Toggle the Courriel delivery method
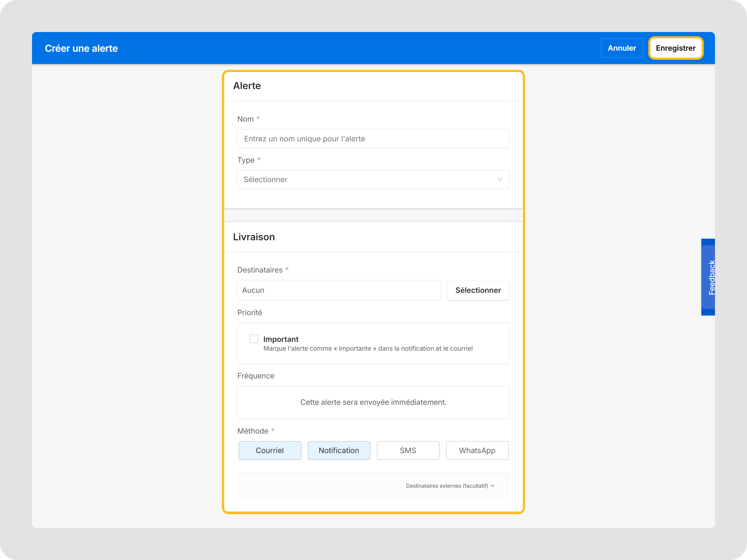 click(269, 450)
